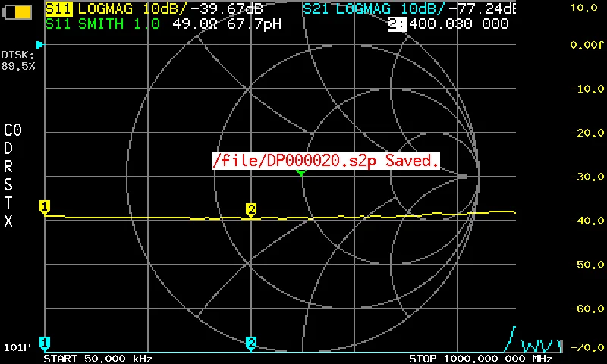607x364 pixels.
Task: Select yellow marker 1 on S11 trace
Action: coord(45,207)
